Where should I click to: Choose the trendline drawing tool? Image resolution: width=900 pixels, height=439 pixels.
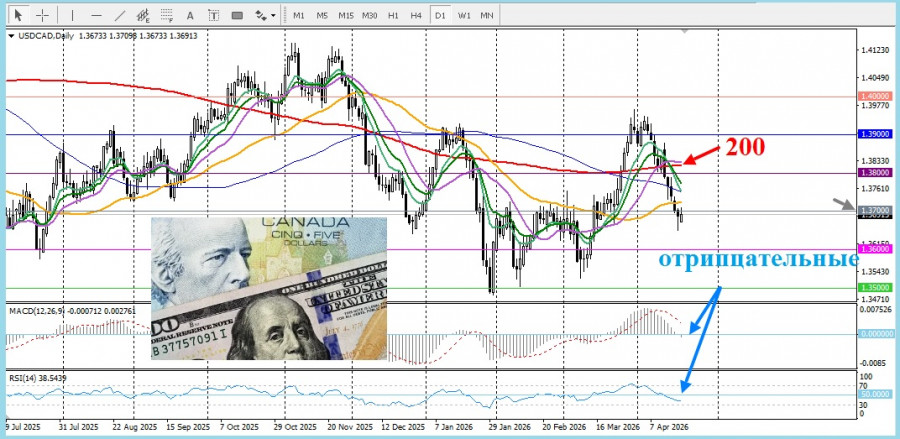120,15
